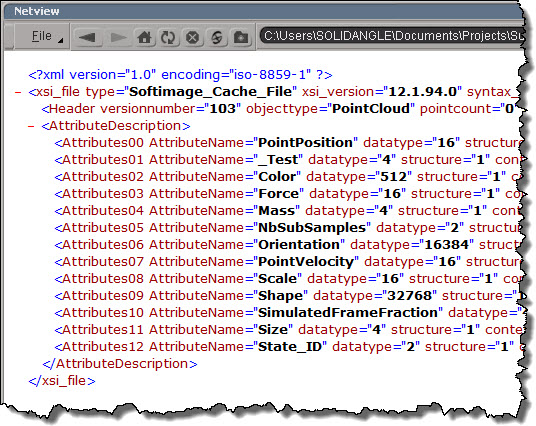Select the PointCloud objecttype value
This screenshot has width=536, height=426.
[x=371, y=109]
